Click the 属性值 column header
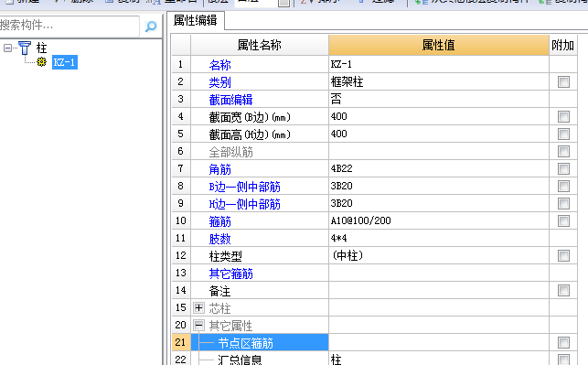This screenshot has width=588, height=365. (x=439, y=45)
